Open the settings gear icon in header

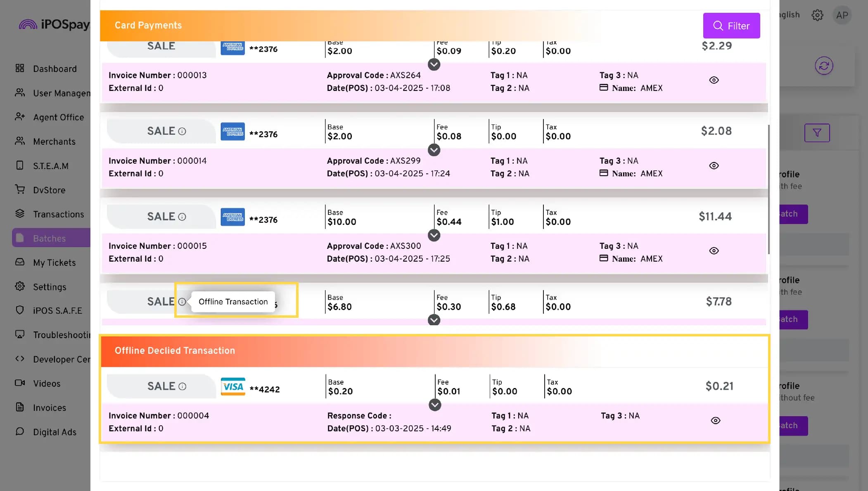point(817,15)
